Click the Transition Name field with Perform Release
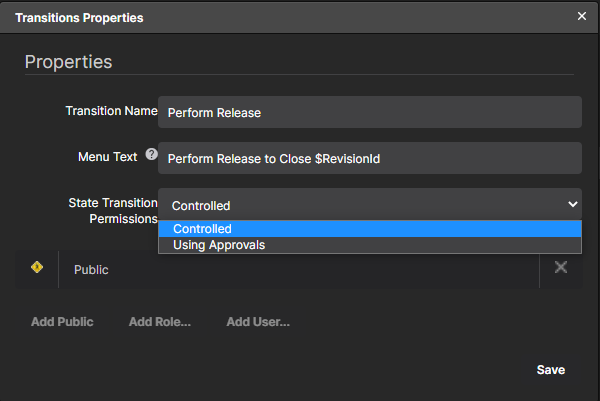600x401 pixels. point(369,112)
